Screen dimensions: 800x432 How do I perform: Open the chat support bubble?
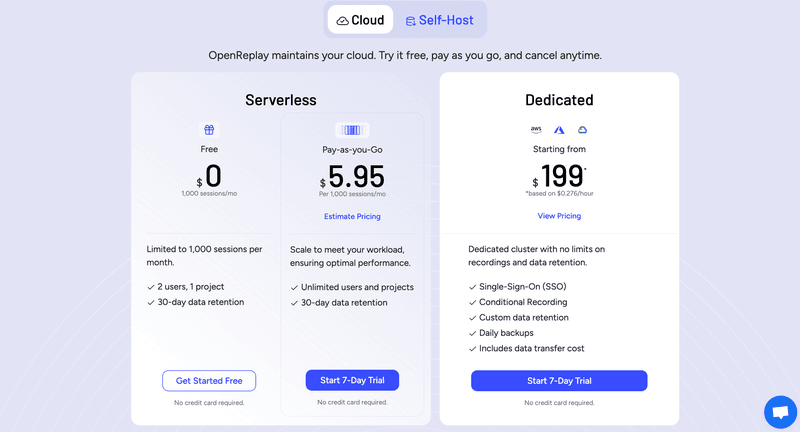(780, 412)
